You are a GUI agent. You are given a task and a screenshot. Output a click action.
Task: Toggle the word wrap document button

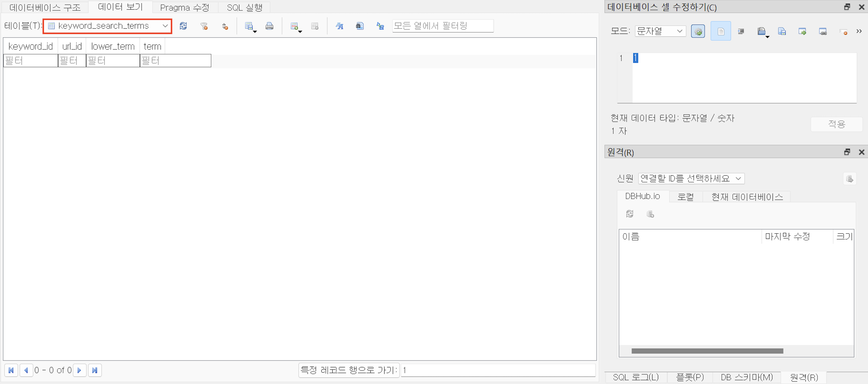pyautogui.click(x=720, y=31)
